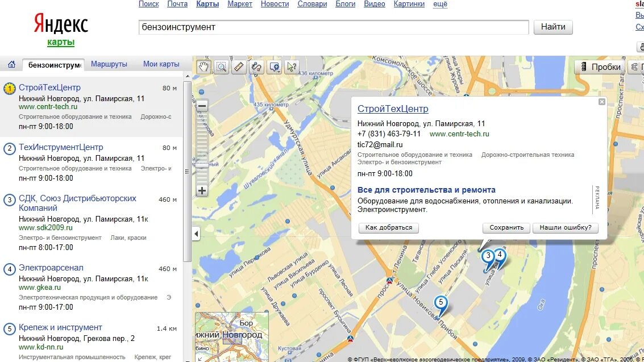
Task: Click email tic72@mail.ru in balloon
Action: 380,144
